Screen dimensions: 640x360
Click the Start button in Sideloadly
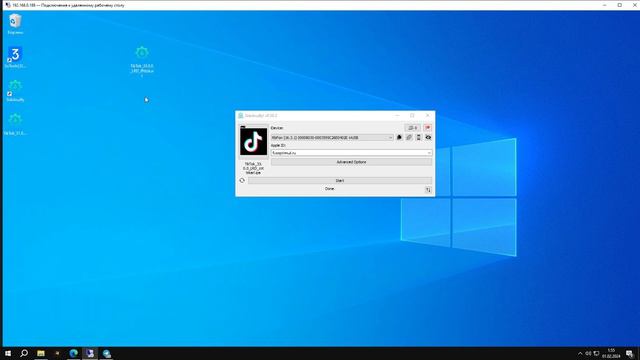340,180
